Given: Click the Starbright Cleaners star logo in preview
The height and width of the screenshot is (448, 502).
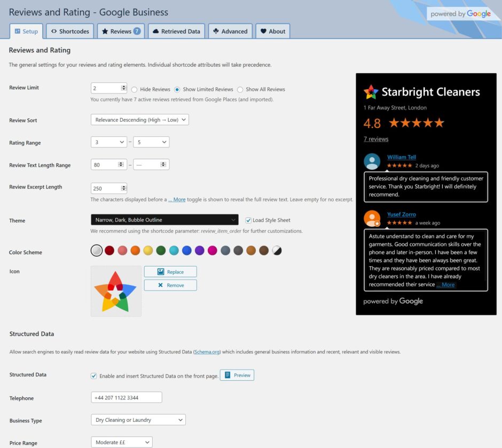Looking at the screenshot, I should coord(371,92).
